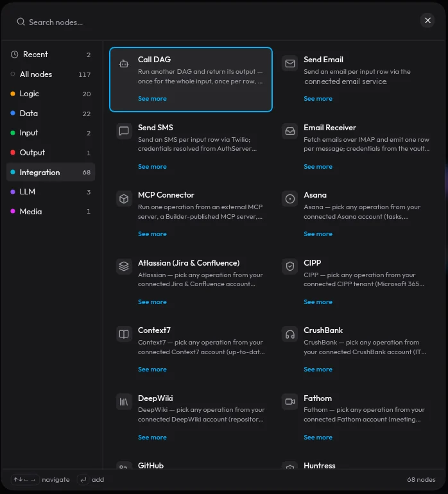Select the Huntress node title
Screen dimensions: 448x494
coord(320,466)
